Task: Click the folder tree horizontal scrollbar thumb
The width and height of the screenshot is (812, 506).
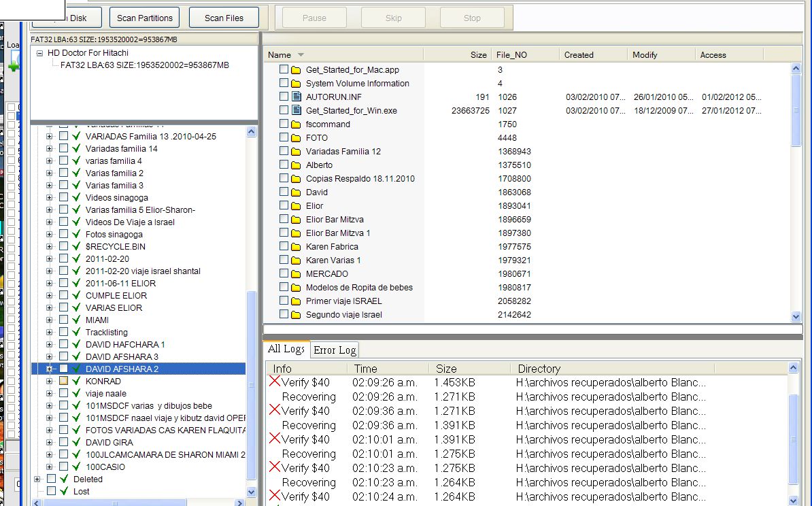Action: [x=115, y=503]
